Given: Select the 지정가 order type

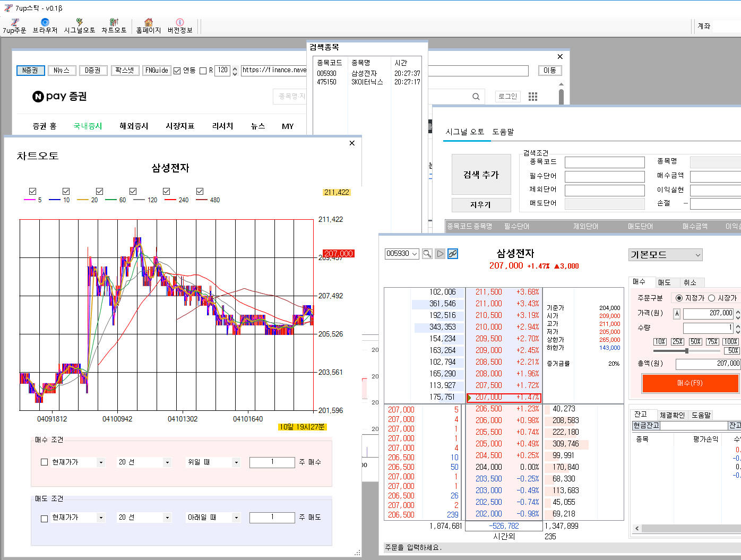Looking at the screenshot, I should click(691, 298).
